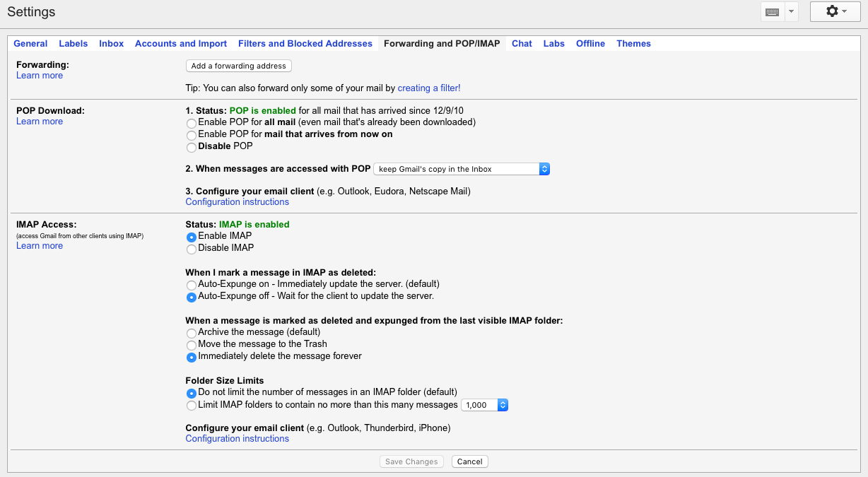Viewport: 868px width, 477px height.
Task: Choose Auto-Expunge off option
Action: click(x=192, y=297)
